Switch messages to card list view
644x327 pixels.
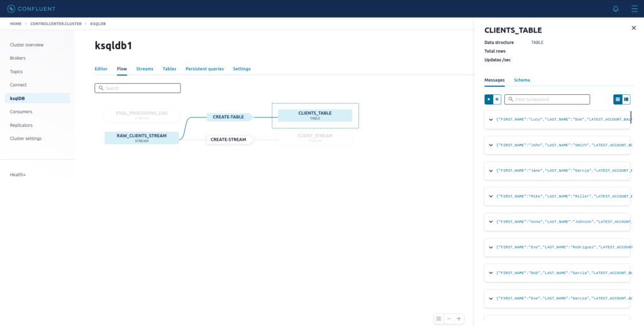click(618, 99)
